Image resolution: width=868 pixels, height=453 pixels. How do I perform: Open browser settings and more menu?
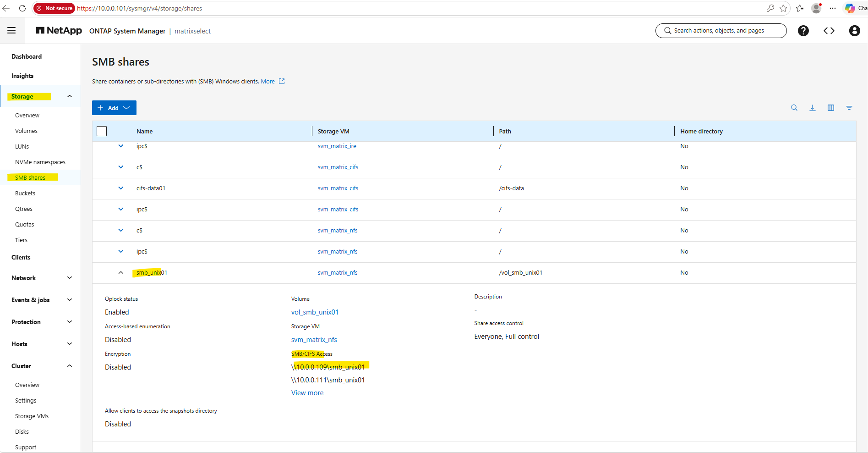pyautogui.click(x=833, y=8)
